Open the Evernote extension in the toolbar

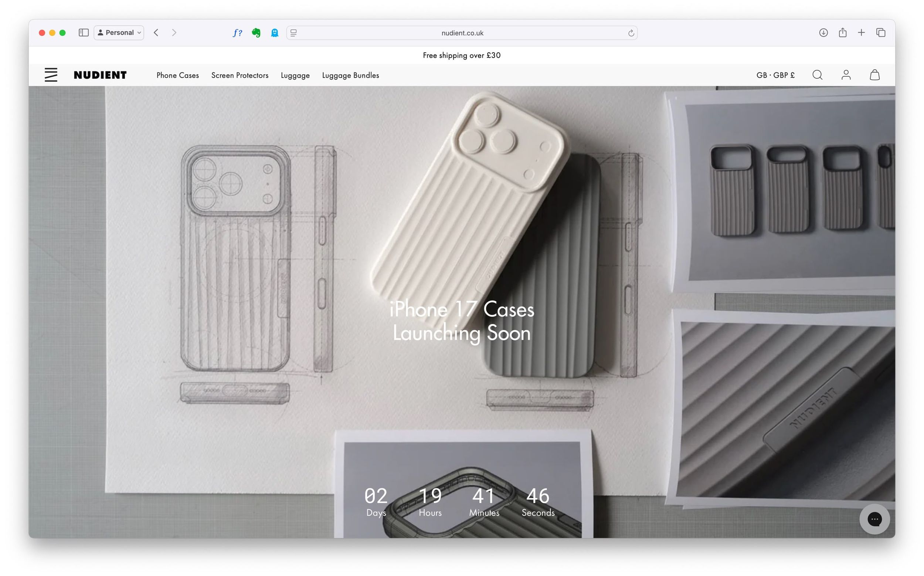click(257, 33)
